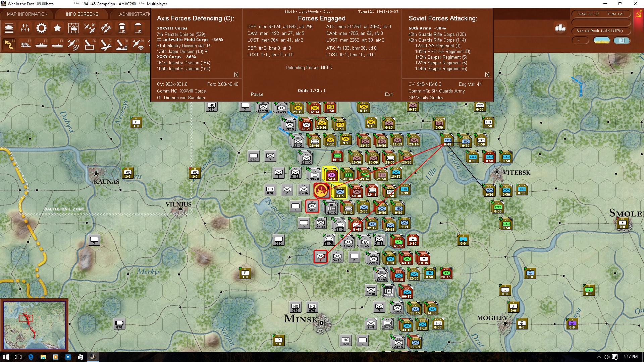Screen dimensions: 644x362
Task: Expand Soviet attacking forces list [v]
Action: [x=487, y=74]
